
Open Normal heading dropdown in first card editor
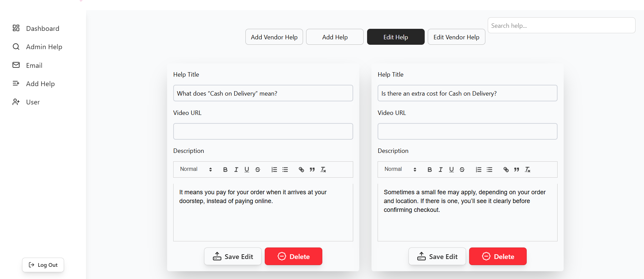[196, 169]
